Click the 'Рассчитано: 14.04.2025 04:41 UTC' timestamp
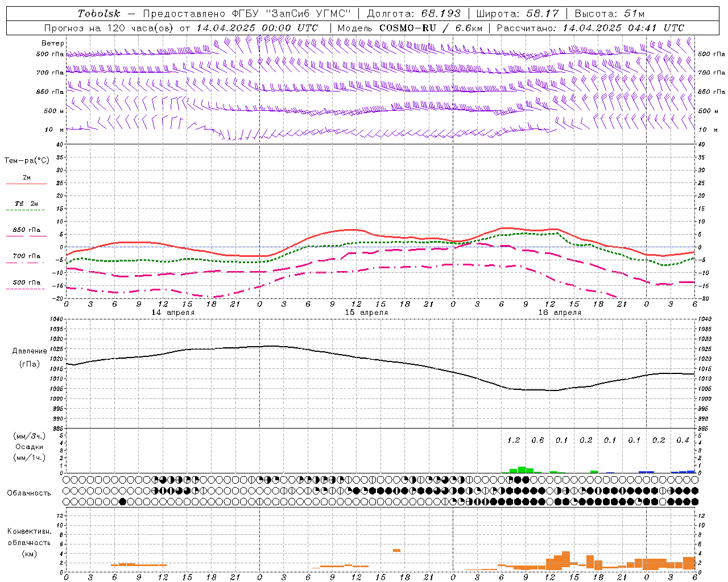The height and width of the screenshot is (582, 728). pyautogui.click(x=590, y=28)
